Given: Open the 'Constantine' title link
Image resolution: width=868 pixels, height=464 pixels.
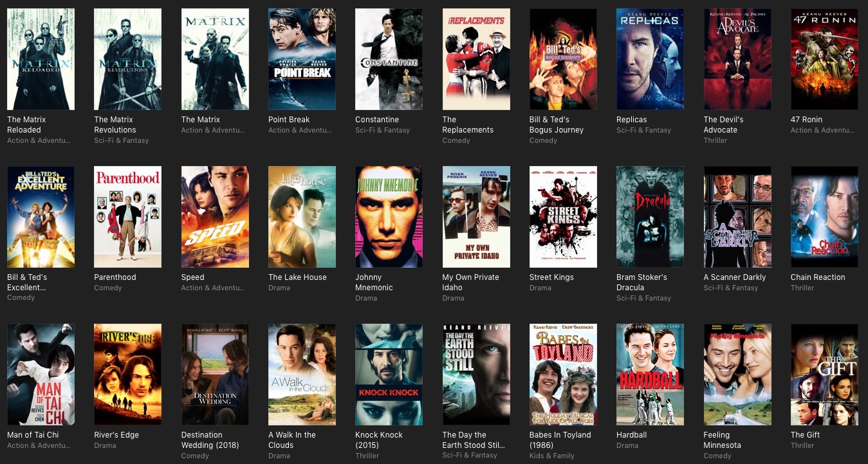Looking at the screenshot, I should point(377,120).
